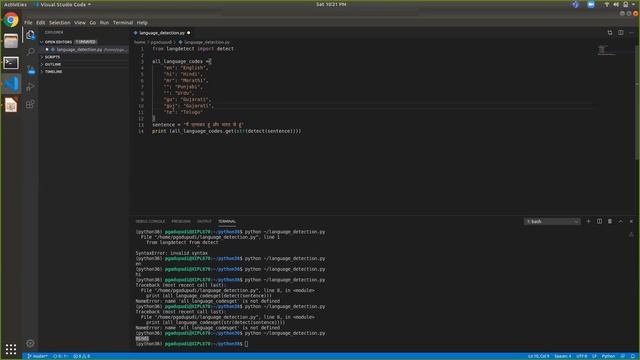This screenshot has width=640, height=360.
Task: Click the terminal prompt input cursor
Action: (246, 344)
